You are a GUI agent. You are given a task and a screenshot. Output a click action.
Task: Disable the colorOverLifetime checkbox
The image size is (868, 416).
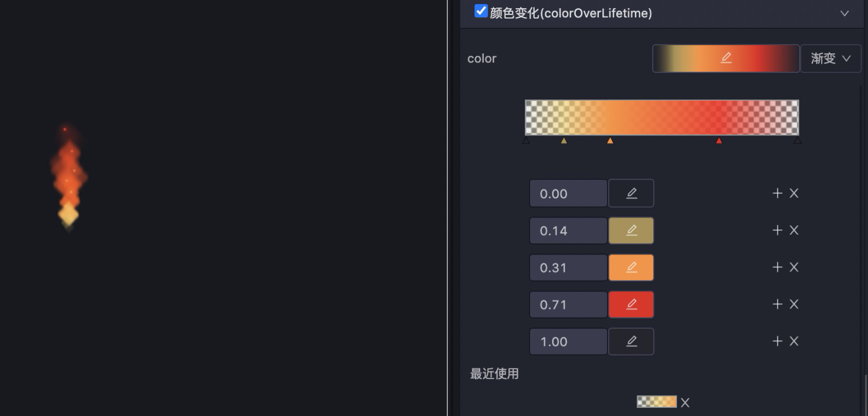click(x=480, y=11)
